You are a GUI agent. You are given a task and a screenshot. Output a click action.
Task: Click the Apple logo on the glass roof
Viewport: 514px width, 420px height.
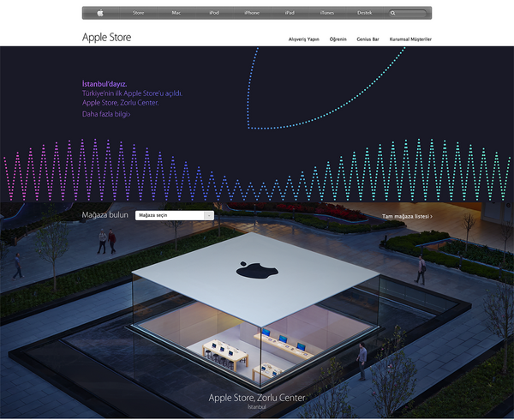[x=257, y=270]
